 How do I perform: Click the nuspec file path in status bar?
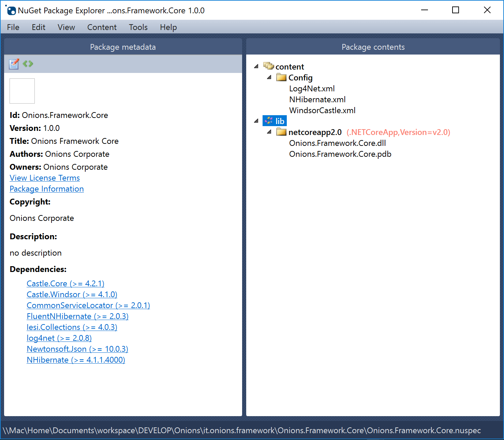[x=242, y=430]
